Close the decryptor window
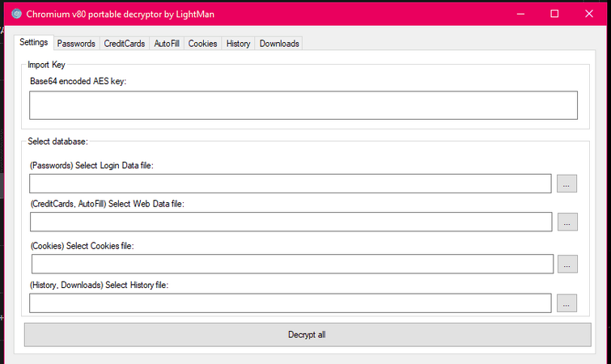 [x=589, y=14]
